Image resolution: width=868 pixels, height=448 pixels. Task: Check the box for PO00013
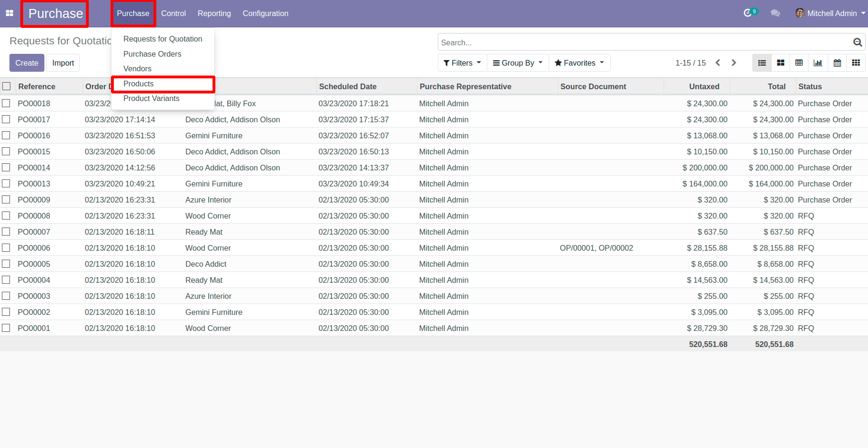pos(6,184)
